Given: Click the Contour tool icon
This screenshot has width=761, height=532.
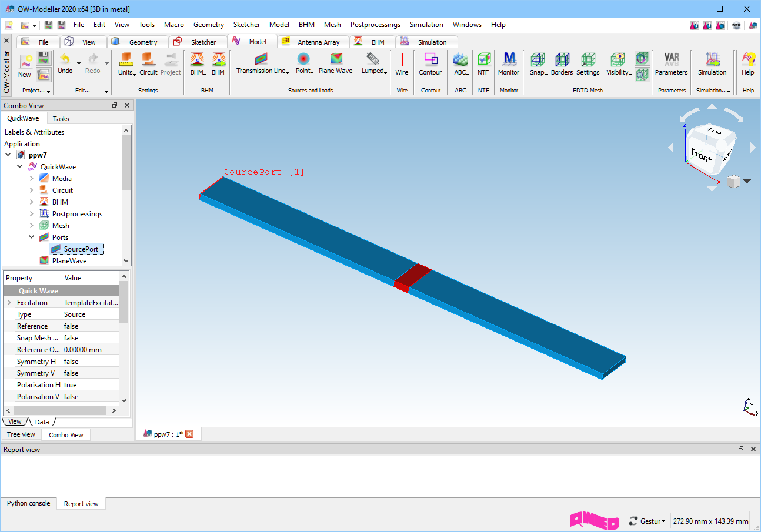Looking at the screenshot, I should [430, 59].
